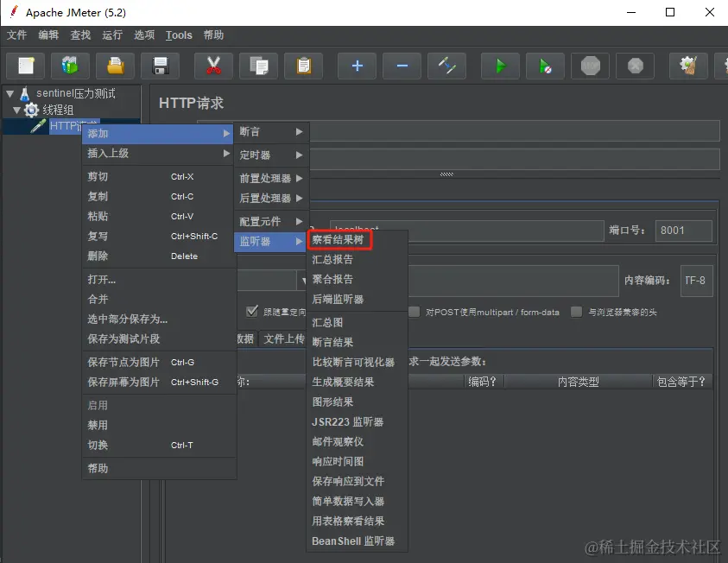The width and height of the screenshot is (728, 563).
Task: Open the 文件 menu
Action: pyautogui.click(x=16, y=35)
